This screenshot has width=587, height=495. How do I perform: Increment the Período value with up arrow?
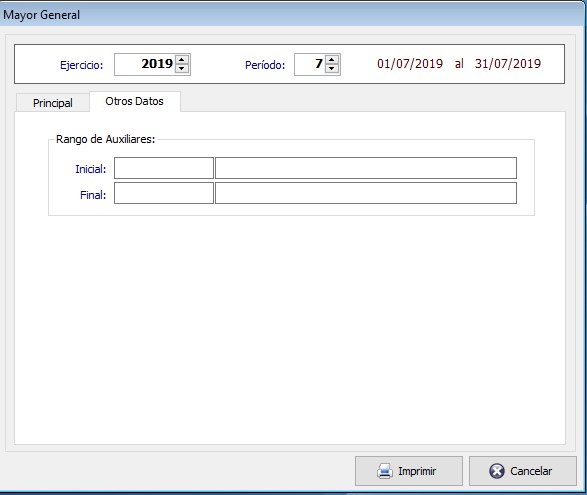click(332, 60)
